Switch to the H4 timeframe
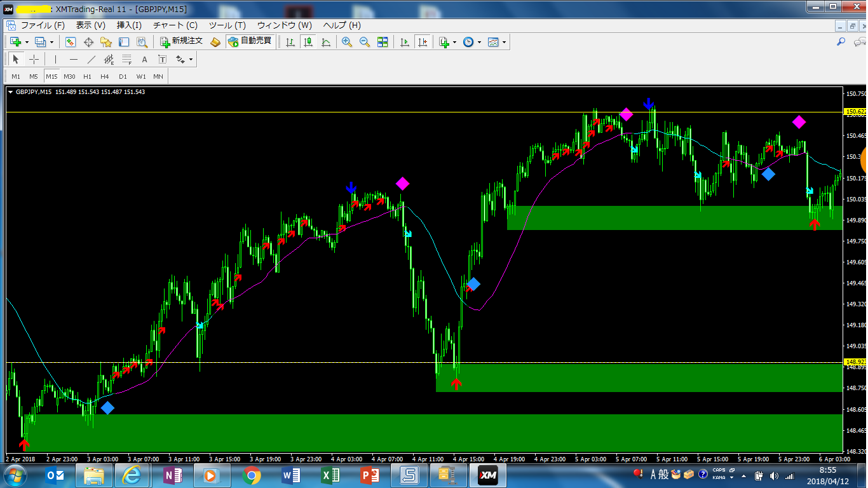 click(105, 77)
